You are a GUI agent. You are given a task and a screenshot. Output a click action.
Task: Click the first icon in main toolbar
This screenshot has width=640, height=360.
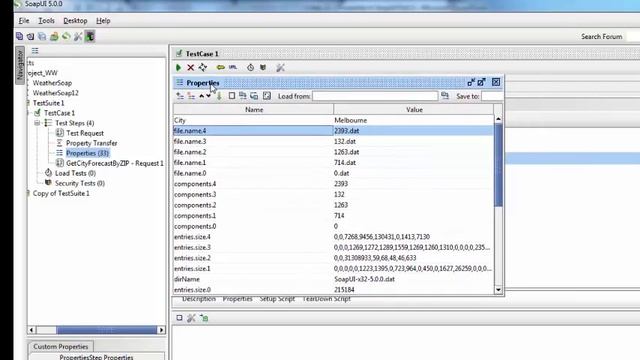(x=19, y=36)
